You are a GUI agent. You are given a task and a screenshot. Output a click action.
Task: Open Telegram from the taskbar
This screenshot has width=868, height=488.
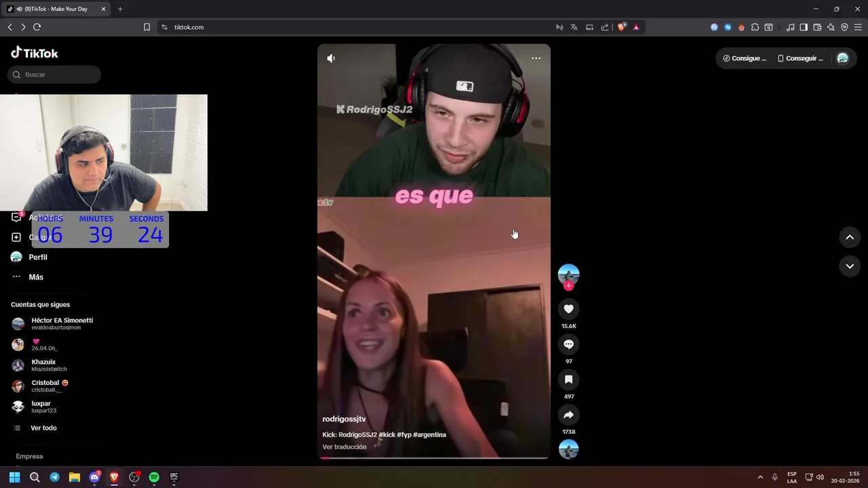coord(54,477)
